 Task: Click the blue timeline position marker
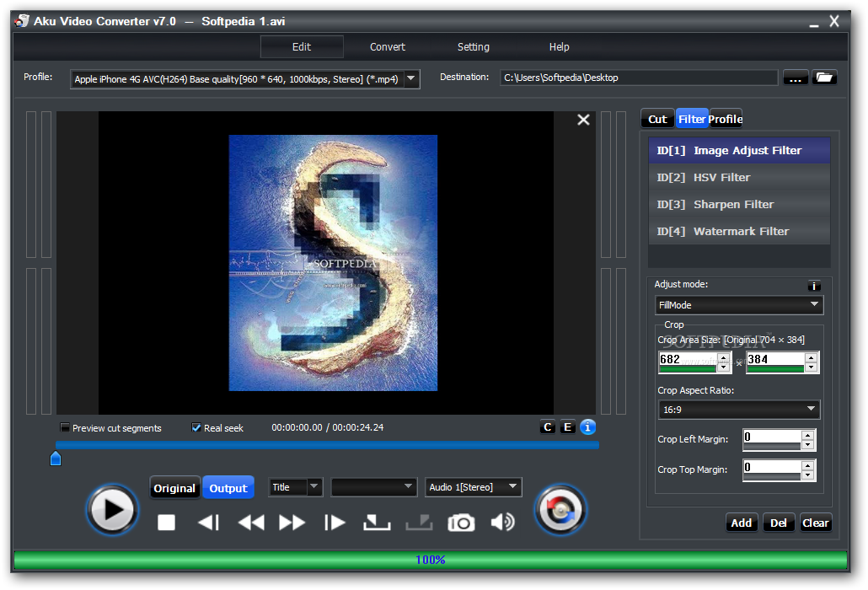pos(56,459)
